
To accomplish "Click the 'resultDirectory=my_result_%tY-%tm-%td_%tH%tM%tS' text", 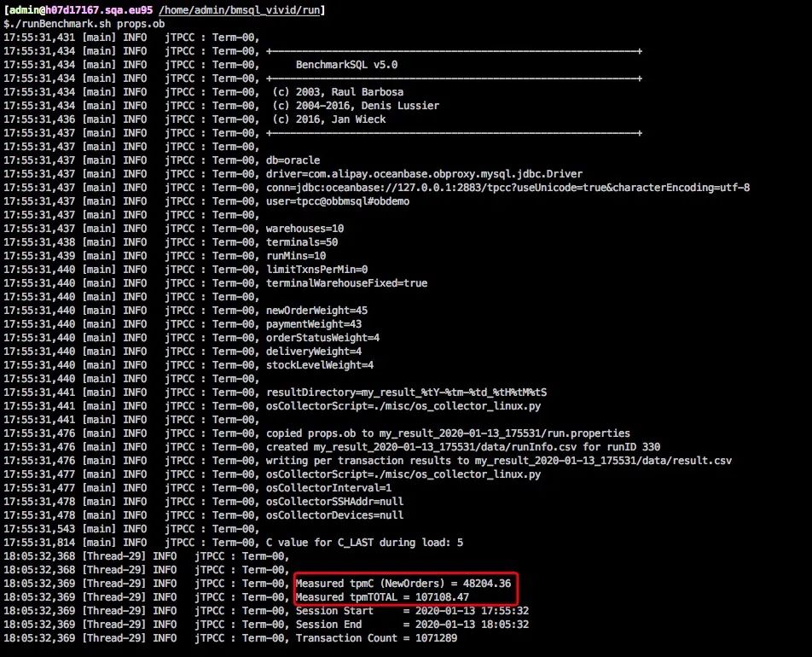I will tap(407, 392).
